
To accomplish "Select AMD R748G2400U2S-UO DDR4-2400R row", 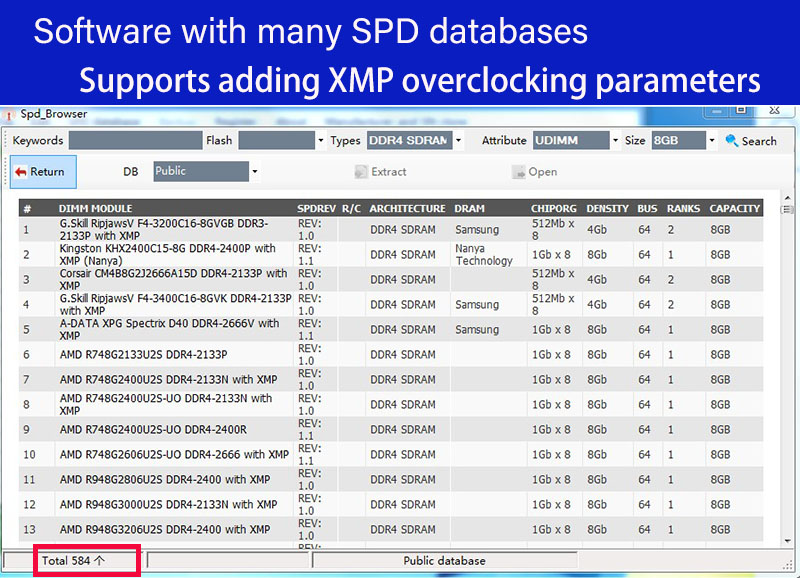I will (391, 430).
